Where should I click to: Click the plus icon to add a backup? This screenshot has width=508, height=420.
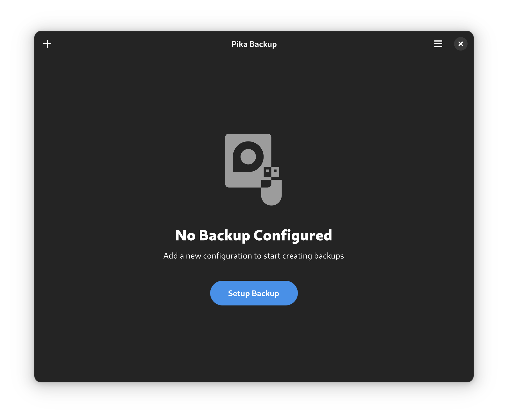(x=47, y=44)
